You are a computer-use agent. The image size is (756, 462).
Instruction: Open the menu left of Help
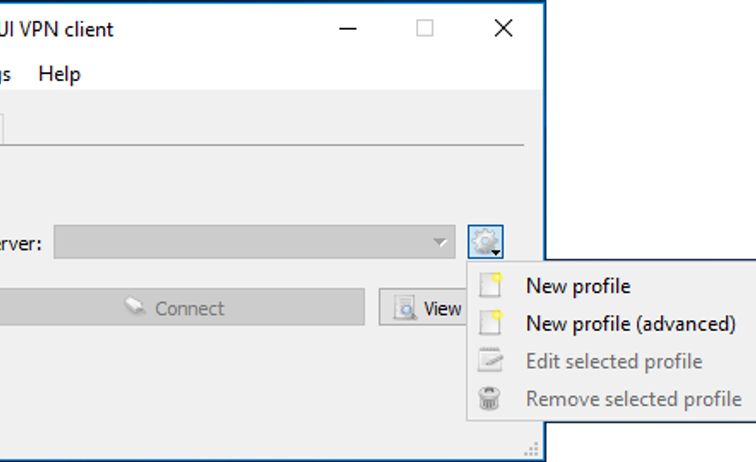click(5, 74)
